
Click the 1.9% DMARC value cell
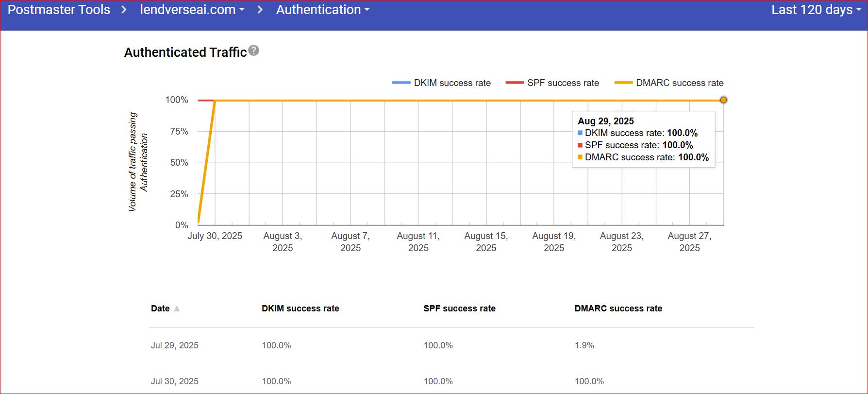[584, 345]
